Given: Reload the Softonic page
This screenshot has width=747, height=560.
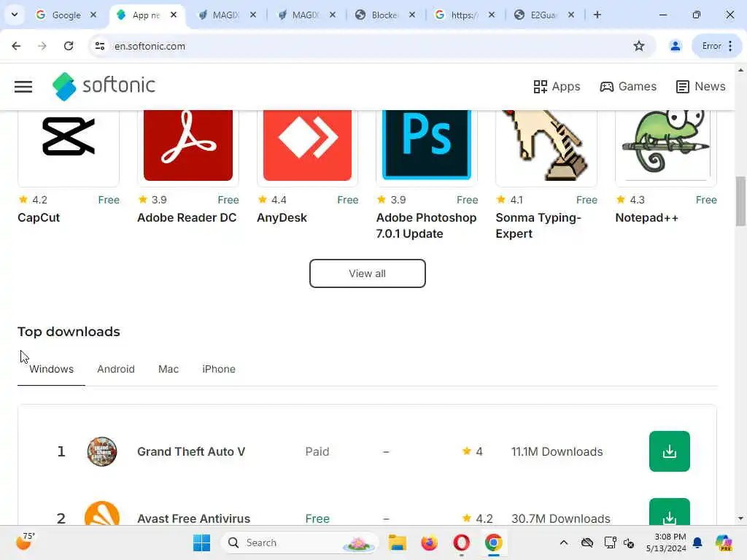Looking at the screenshot, I should click(x=69, y=46).
